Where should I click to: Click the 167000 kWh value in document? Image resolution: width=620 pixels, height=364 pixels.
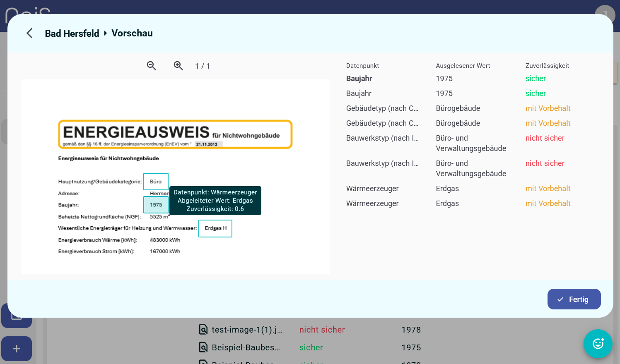[x=165, y=251]
